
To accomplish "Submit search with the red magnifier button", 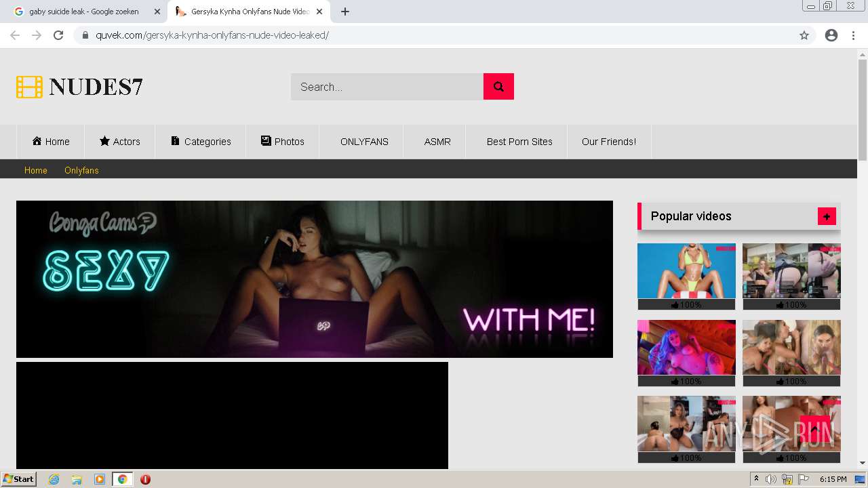I will point(498,87).
